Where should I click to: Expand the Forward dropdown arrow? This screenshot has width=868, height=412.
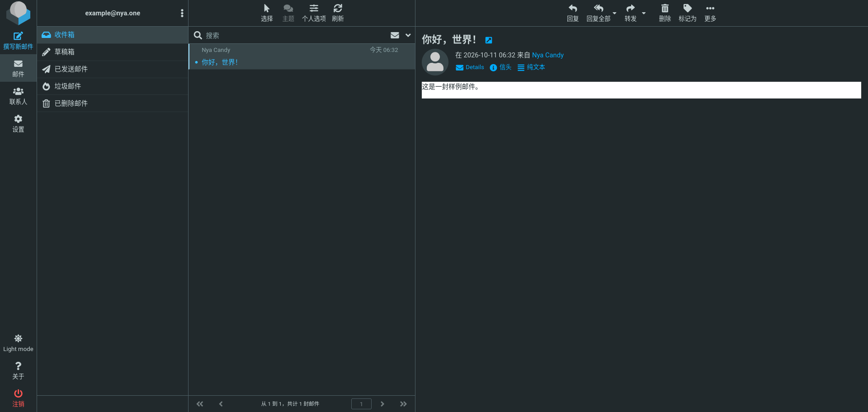click(x=644, y=13)
